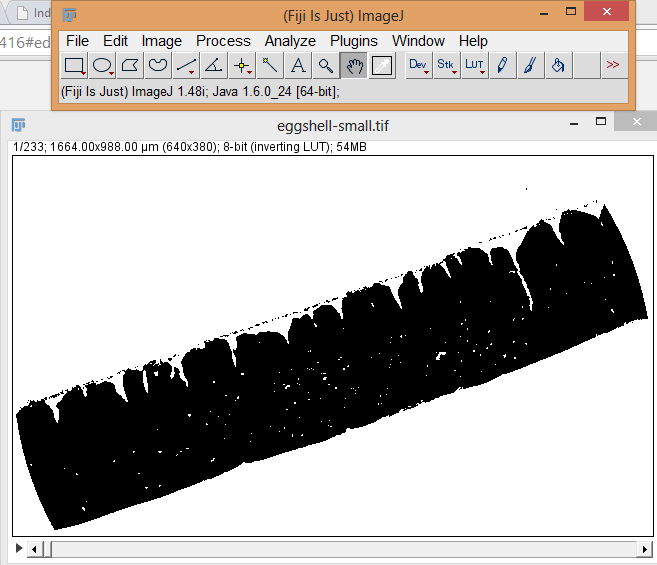This screenshot has width=657, height=565.
Task: Click the browser address bar behind ImageJ
Action: 25,42
